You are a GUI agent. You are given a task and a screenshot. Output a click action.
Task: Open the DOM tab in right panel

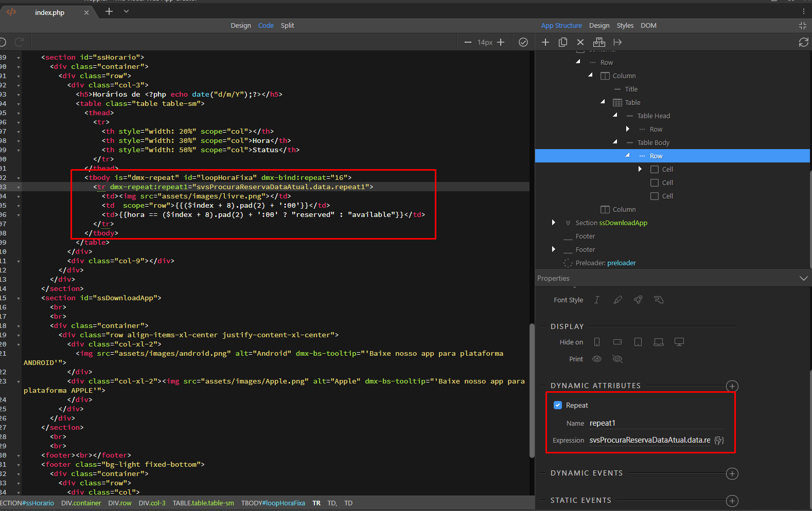click(x=648, y=25)
